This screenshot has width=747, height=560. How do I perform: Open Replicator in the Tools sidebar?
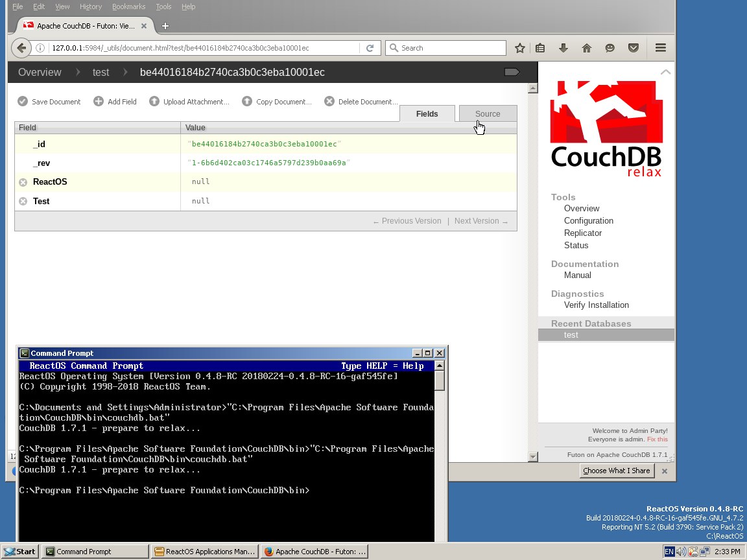pyautogui.click(x=583, y=233)
